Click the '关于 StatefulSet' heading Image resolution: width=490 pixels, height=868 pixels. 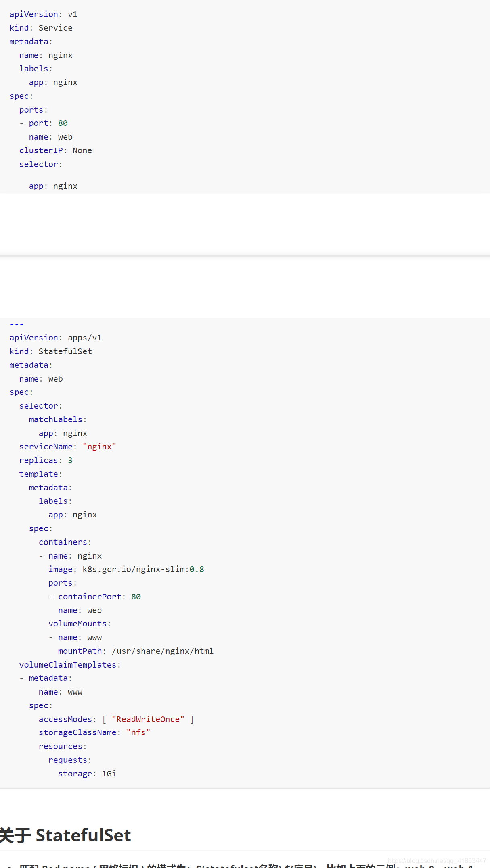click(x=65, y=835)
